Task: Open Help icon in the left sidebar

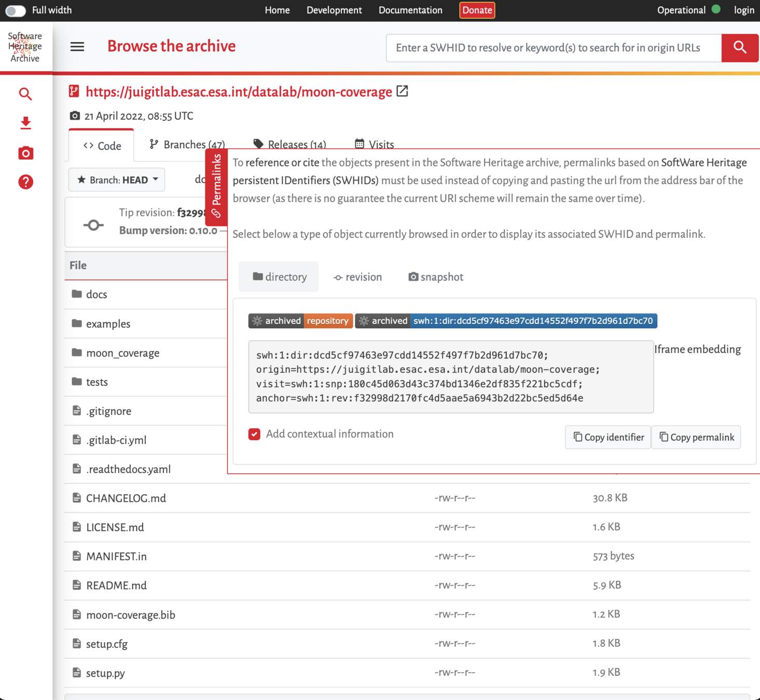Action: click(25, 182)
